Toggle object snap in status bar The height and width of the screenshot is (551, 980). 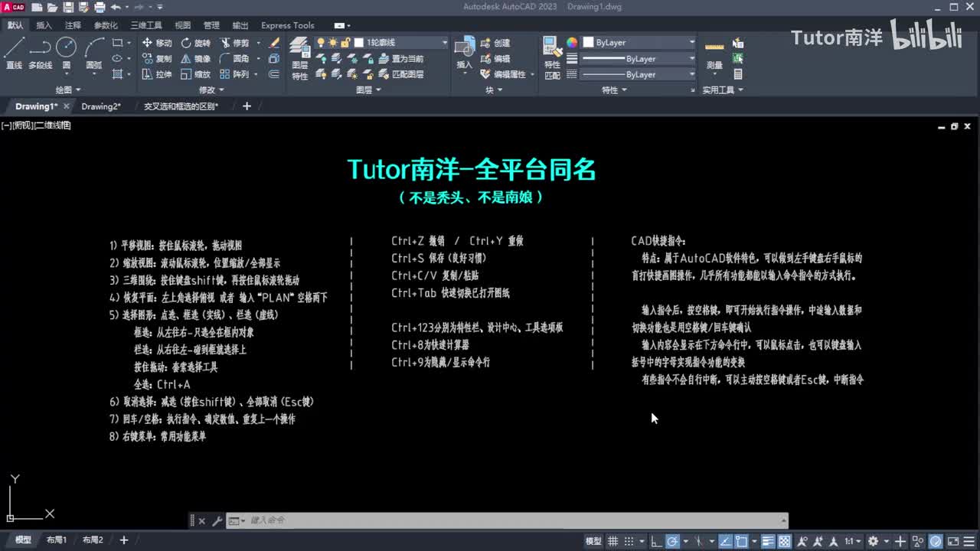pos(741,541)
